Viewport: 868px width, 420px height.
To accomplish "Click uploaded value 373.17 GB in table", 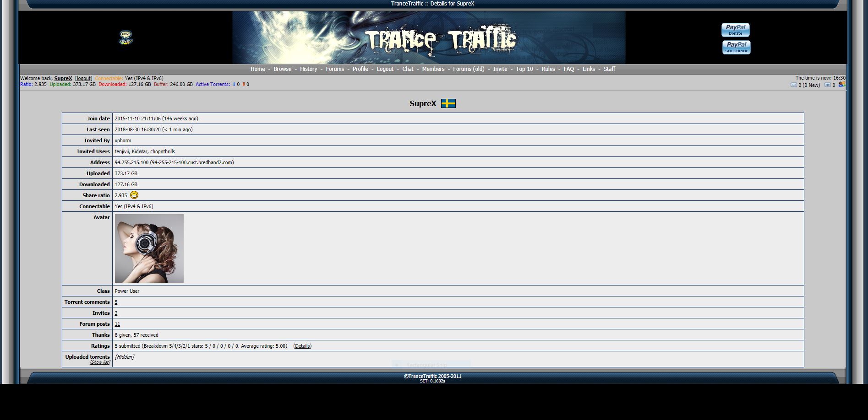I will click(x=126, y=173).
